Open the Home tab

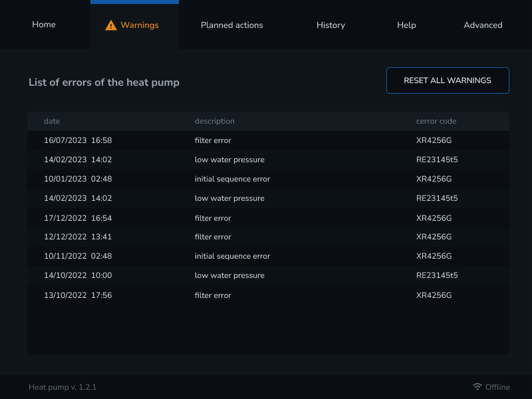44,25
